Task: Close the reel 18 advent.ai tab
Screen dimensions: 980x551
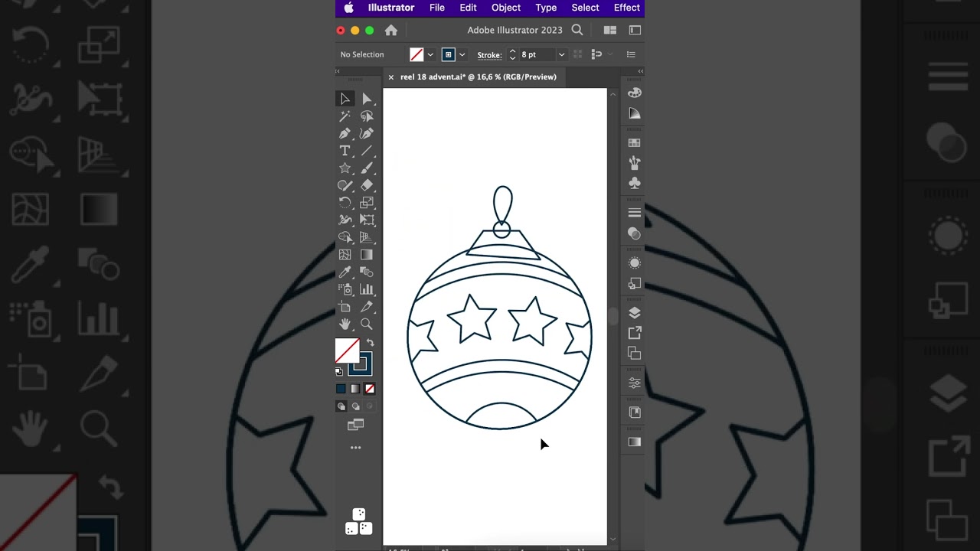Action: pyautogui.click(x=390, y=77)
